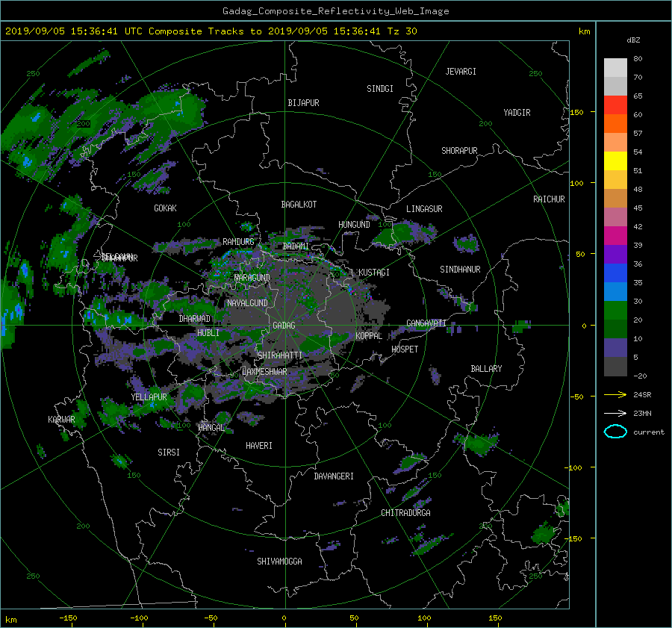Click the RAMDURG city label

point(238,242)
